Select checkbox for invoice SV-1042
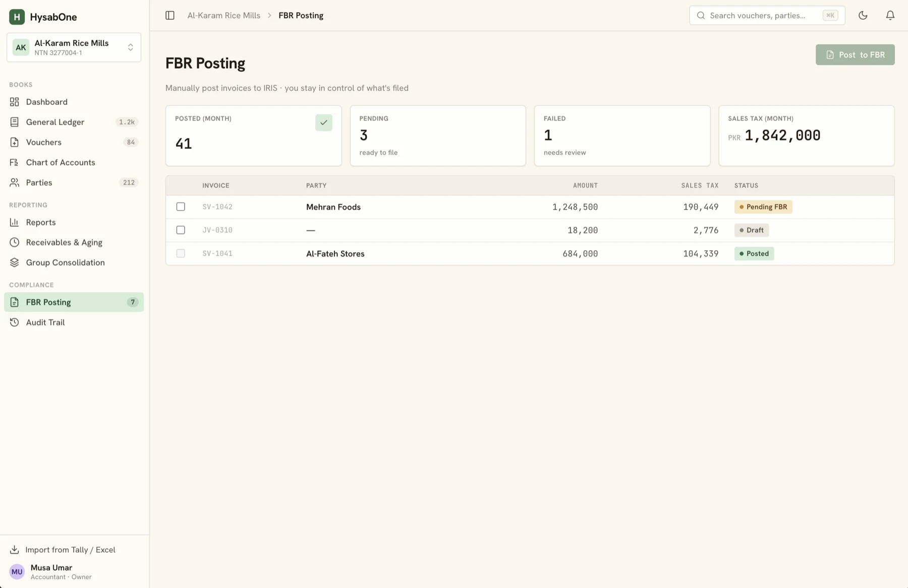Image resolution: width=908 pixels, height=588 pixels. point(181,207)
